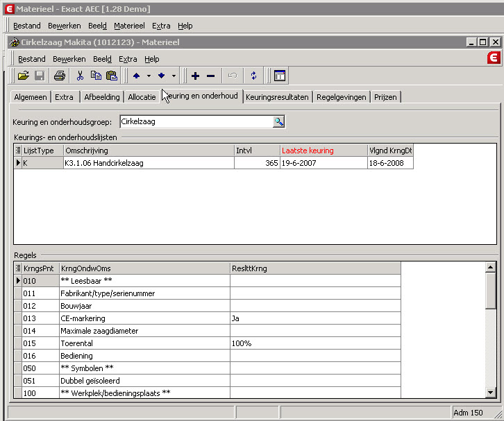
Task: Click the Copy toolbar icon
Action: (x=96, y=76)
